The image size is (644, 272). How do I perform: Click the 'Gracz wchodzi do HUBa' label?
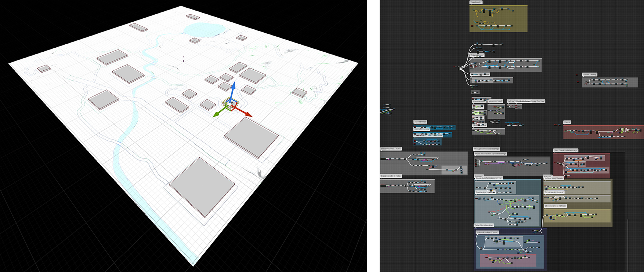click(x=391, y=176)
